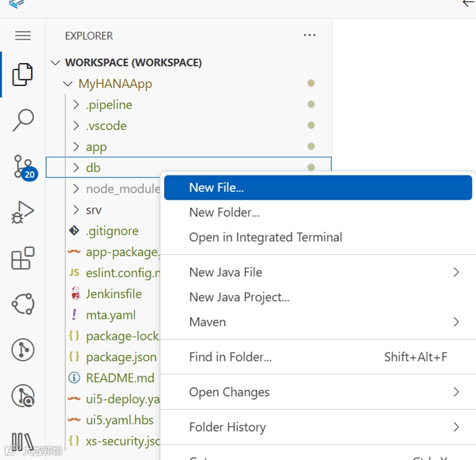Click the hamburger menu icon

coord(23,36)
